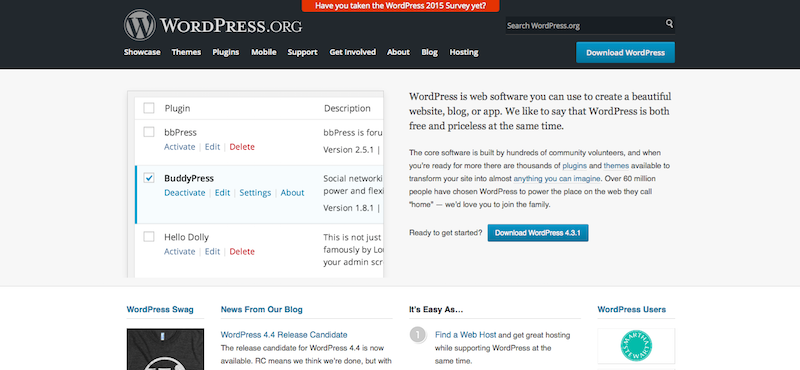The height and width of the screenshot is (370, 800).
Task: Open the Hosting menu item
Action: point(464,52)
